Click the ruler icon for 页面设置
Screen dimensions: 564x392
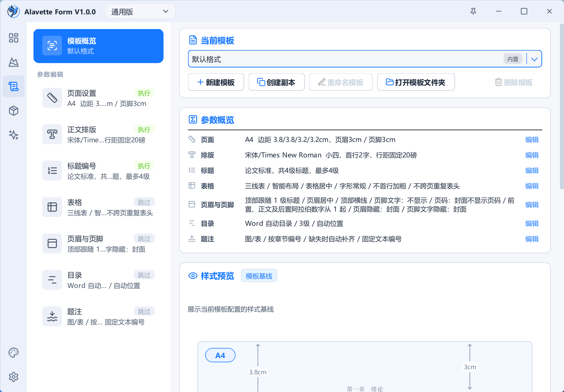52,98
